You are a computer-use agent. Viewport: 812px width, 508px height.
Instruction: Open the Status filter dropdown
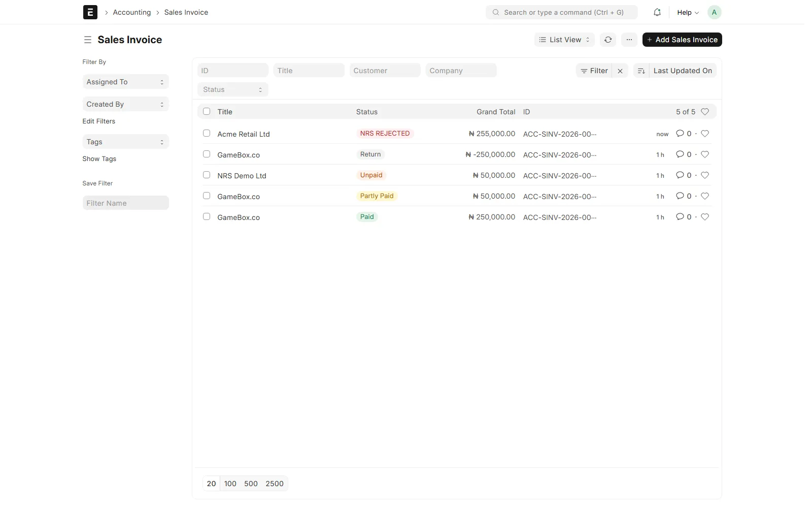(x=232, y=89)
